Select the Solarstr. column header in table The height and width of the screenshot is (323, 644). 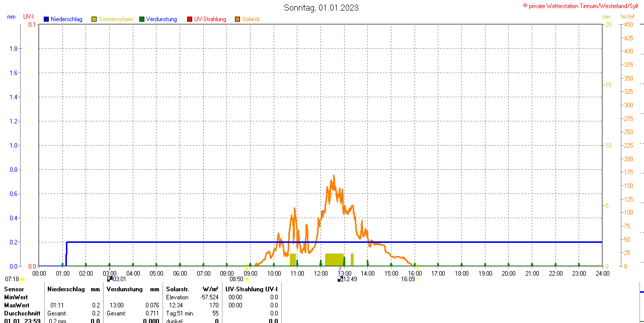click(178, 289)
